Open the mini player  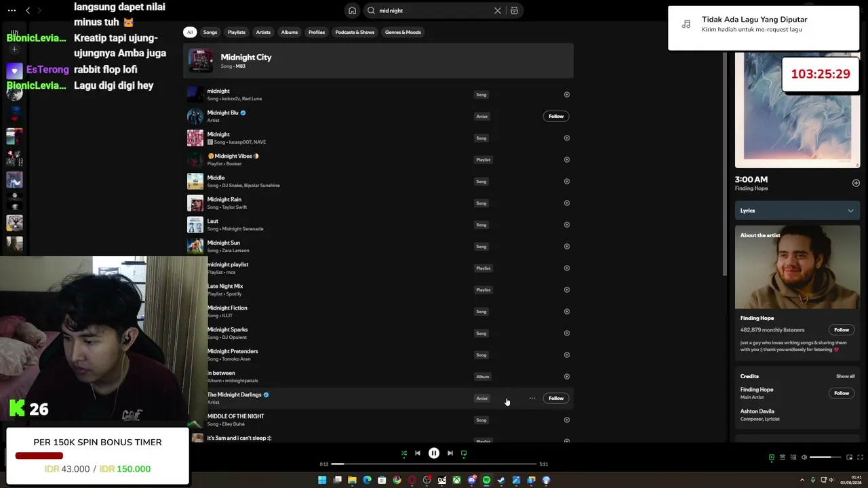[849, 457]
